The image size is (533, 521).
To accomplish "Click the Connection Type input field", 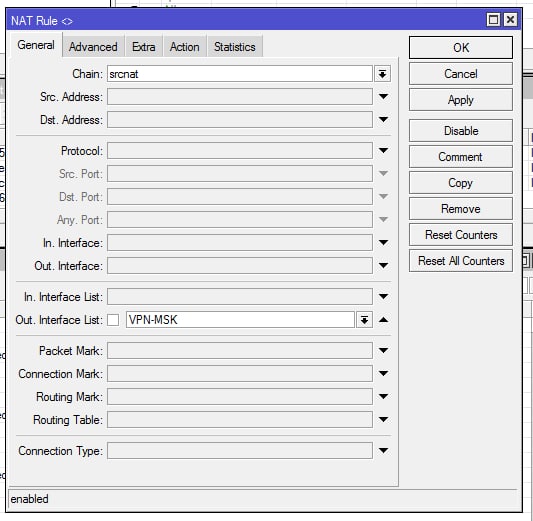I will (240, 451).
